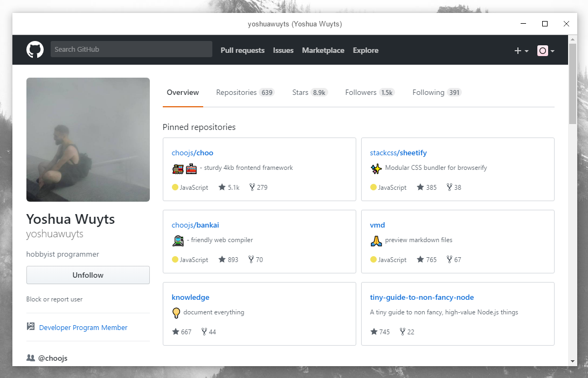Click the praying hands emoji in vmd card
Screen dimensions: 588x378
point(376,241)
